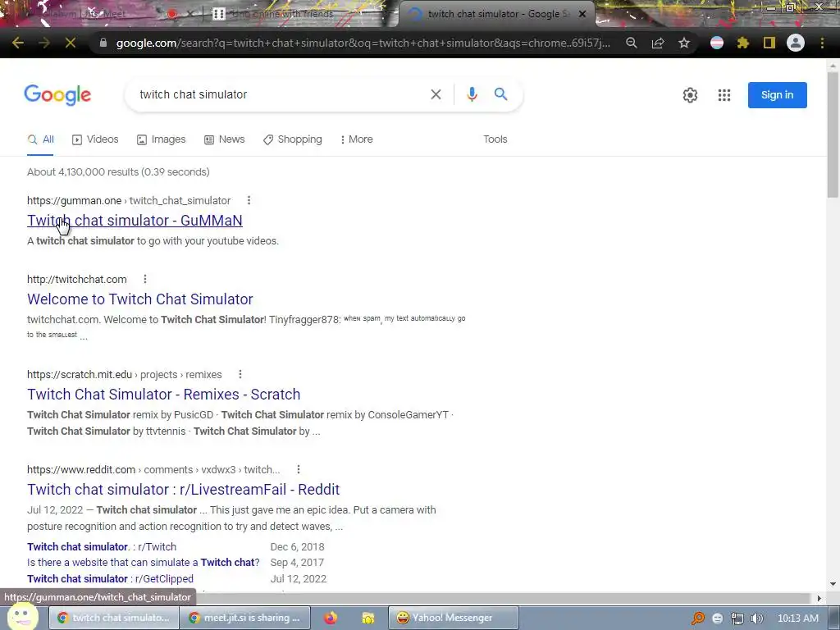Switch to the Videos tab

[x=95, y=139]
